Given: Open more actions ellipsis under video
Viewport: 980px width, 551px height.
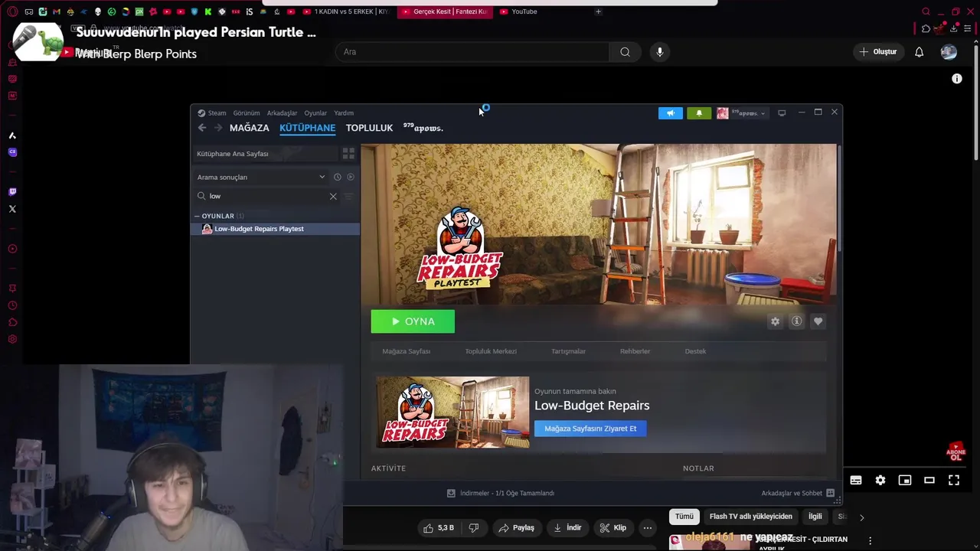Looking at the screenshot, I should click(x=648, y=528).
